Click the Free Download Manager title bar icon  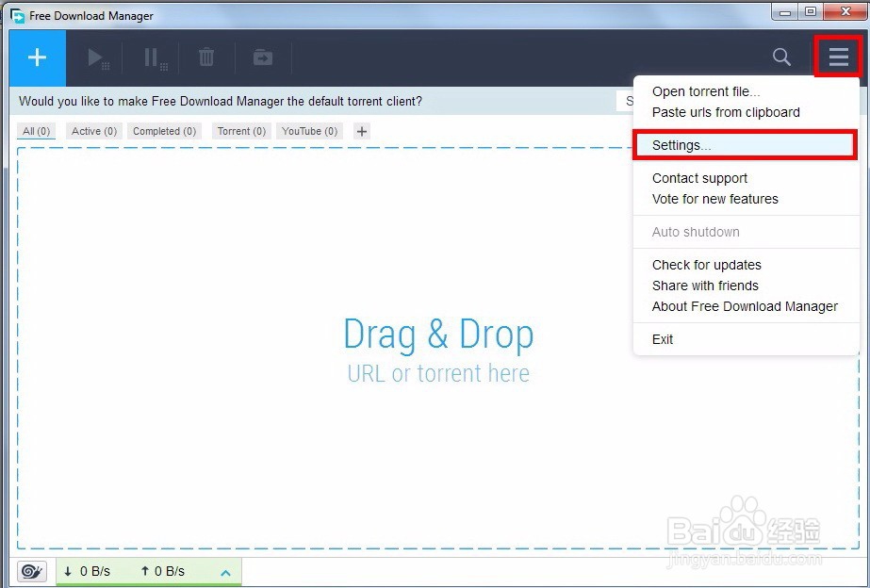17,15
